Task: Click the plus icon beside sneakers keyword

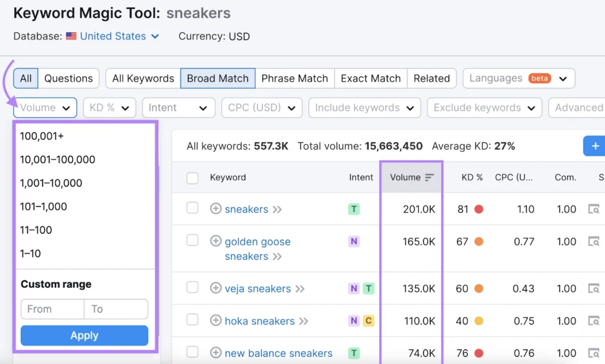Action: tap(216, 209)
